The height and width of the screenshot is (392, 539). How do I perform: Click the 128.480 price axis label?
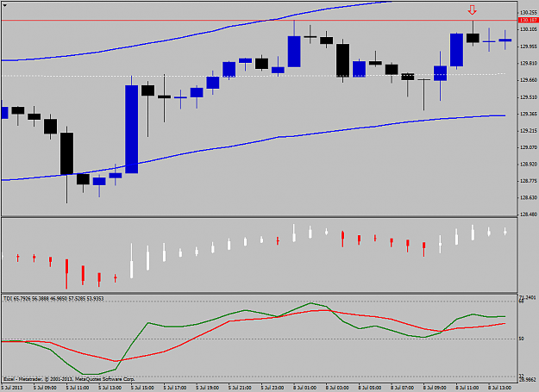pos(529,215)
